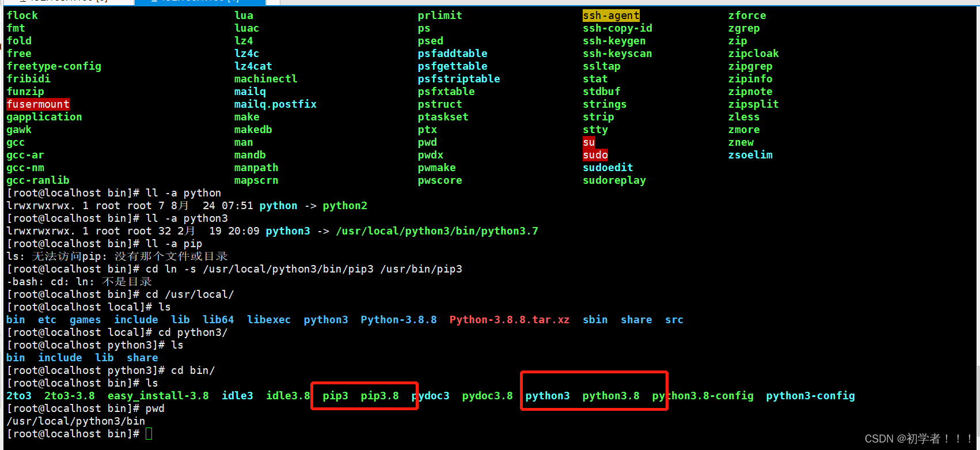Click the /usr/local/python3/bin/python3.7 link target
This screenshot has height=450, width=980.
pos(437,231)
